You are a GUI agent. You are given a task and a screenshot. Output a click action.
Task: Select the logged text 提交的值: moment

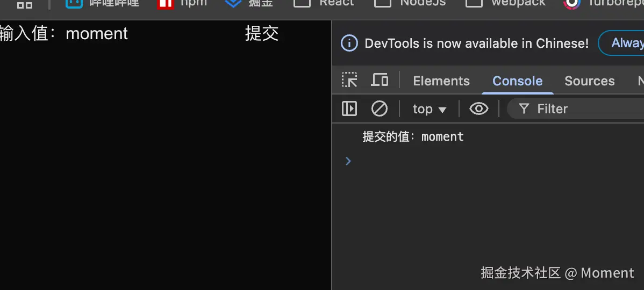coord(413,136)
